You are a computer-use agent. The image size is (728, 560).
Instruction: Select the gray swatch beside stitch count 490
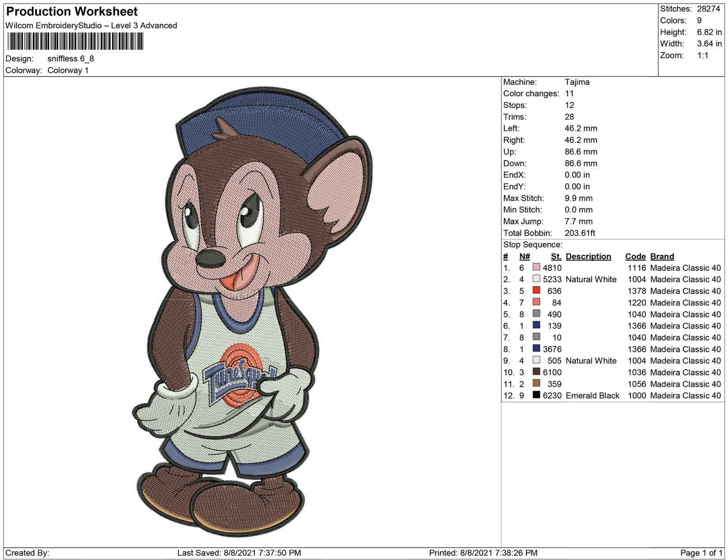537,314
